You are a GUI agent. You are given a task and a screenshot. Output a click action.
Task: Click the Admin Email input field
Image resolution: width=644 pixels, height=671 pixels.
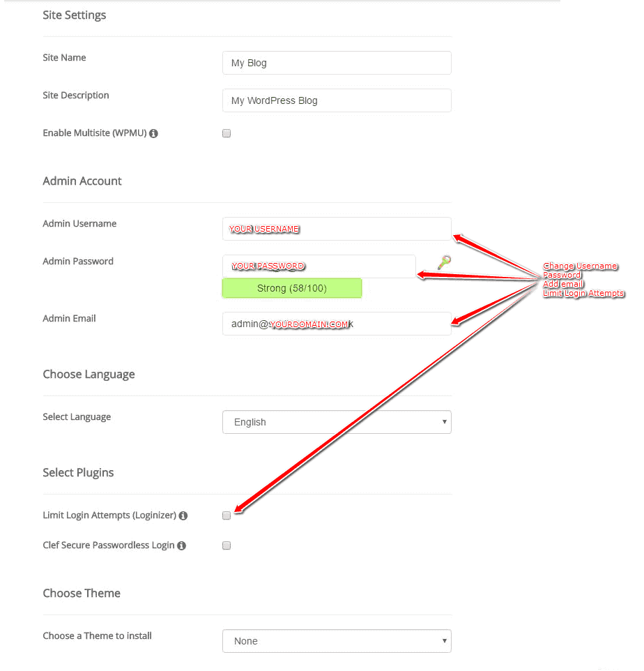tap(336, 323)
